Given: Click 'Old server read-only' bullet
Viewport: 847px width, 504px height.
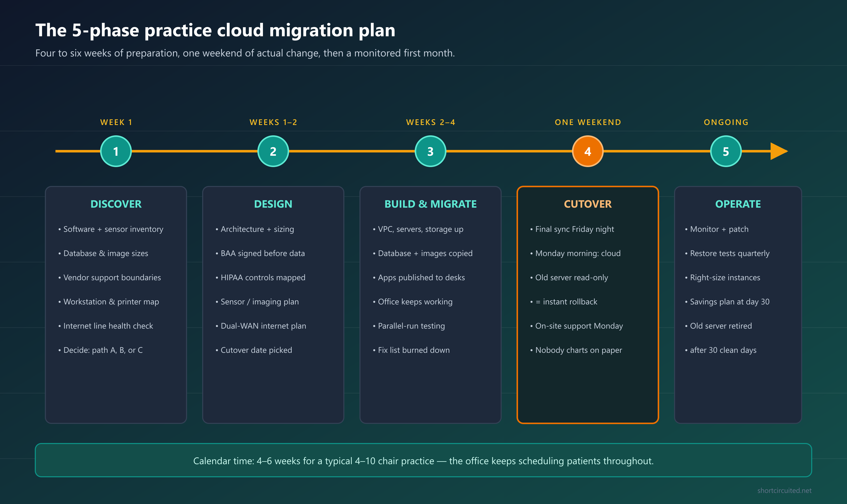Looking at the screenshot, I should tap(569, 277).
